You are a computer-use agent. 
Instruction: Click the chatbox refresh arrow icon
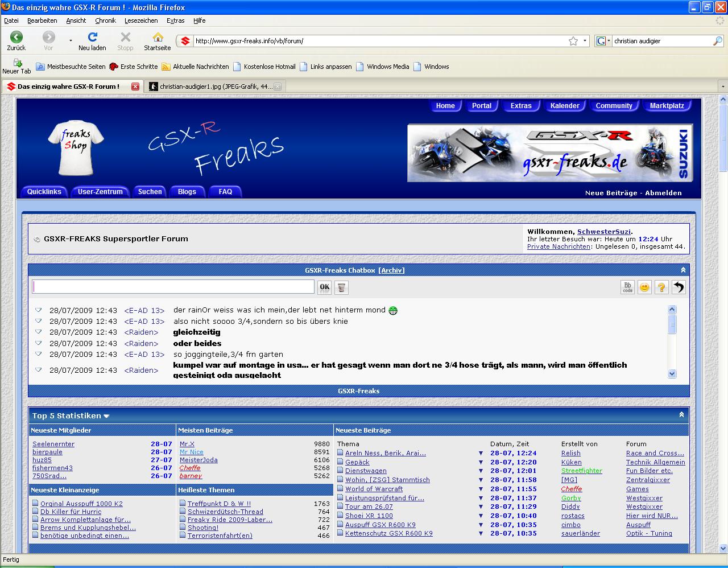pyautogui.click(x=679, y=287)
